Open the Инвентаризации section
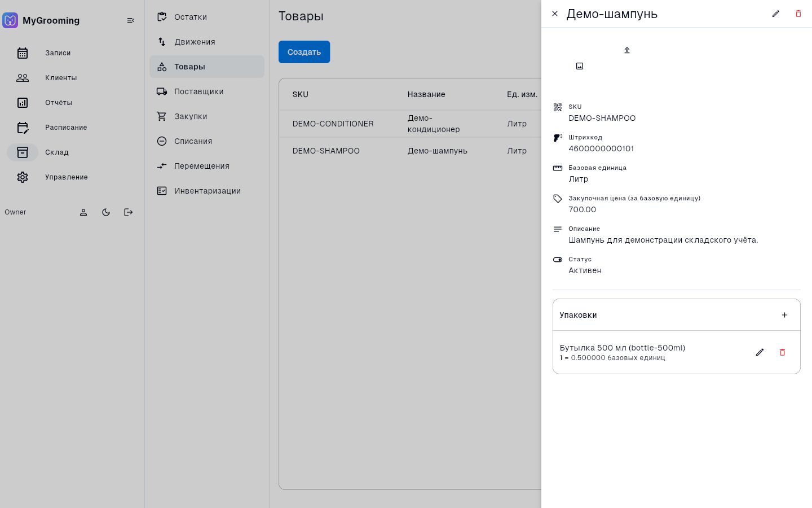This screenshot has height=508, width=812. point(207,191)
